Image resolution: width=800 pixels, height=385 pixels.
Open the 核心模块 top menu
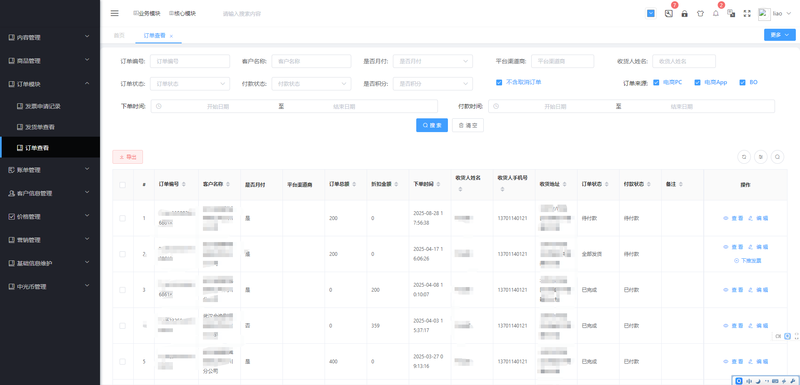click(x=182, y=14)
